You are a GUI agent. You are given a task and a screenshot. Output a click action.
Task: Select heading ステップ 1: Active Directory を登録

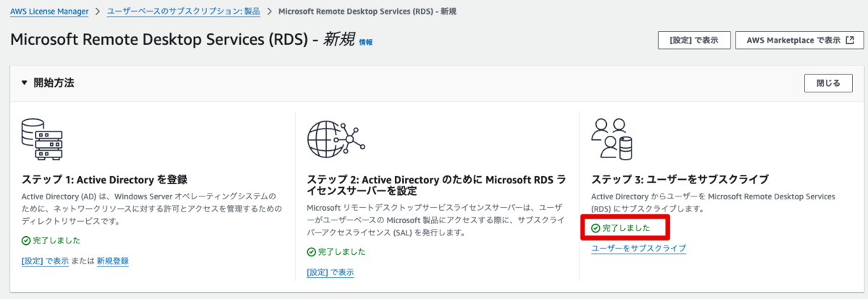tap(105, 179)
